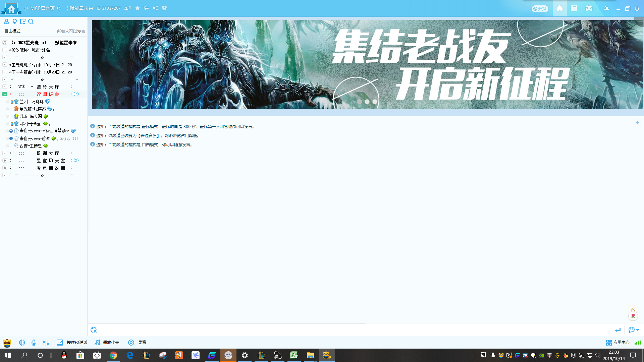Select user 兰州 万聪聪
Screen dimensions: 644x362
pyautogui.click(x=44, y=102)
